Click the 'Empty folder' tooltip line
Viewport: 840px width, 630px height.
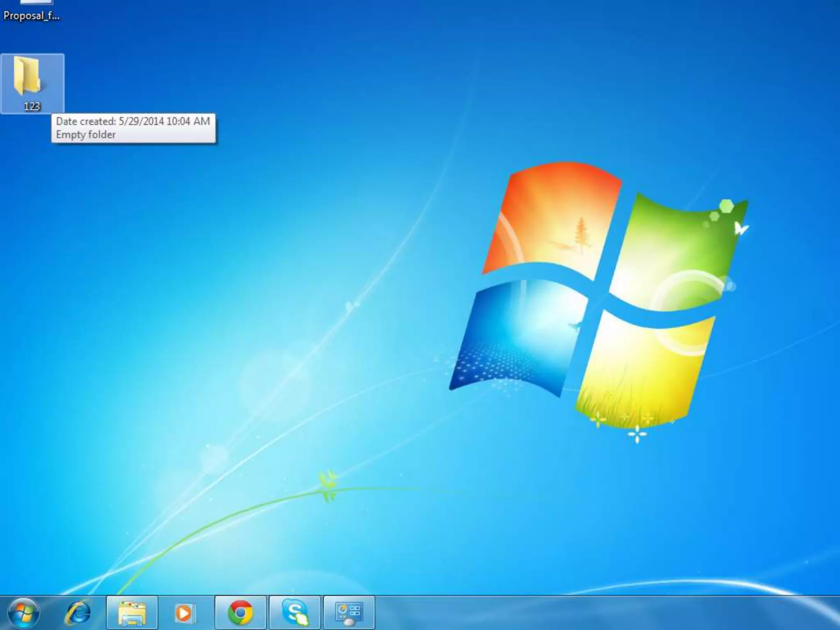point(86,135)
